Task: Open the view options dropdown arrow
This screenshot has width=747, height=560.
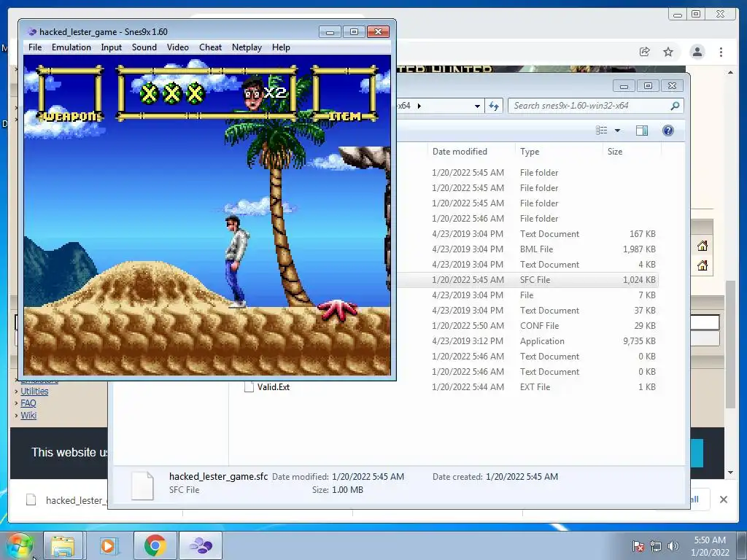Action: [x=617, y=131]
